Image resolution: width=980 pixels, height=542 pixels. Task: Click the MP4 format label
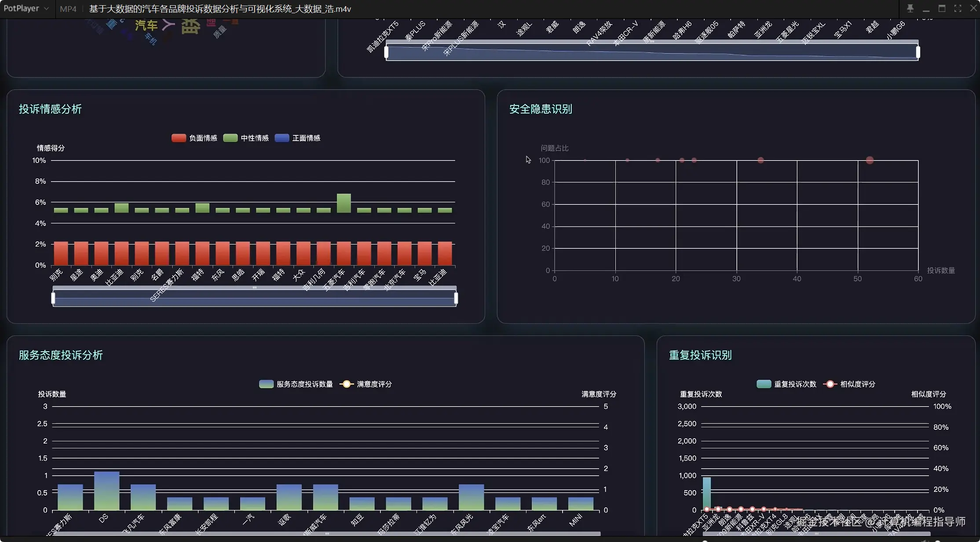click(x=68, y=9)
